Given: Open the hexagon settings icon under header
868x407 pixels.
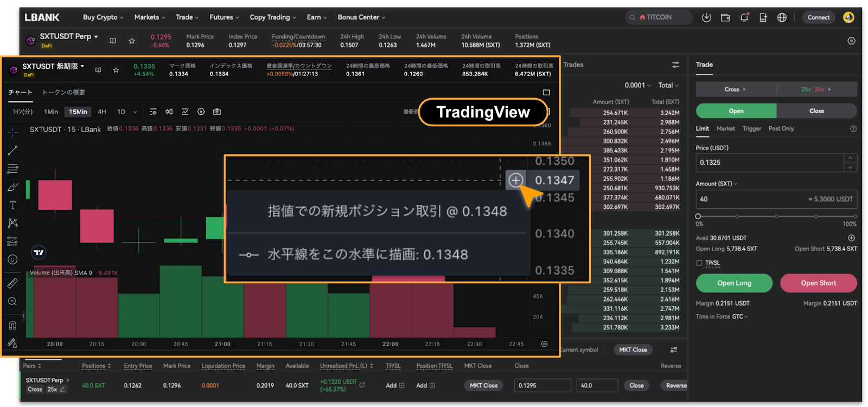Looking at the screenshot, I should pyautogui.click(x=851, y=41).
